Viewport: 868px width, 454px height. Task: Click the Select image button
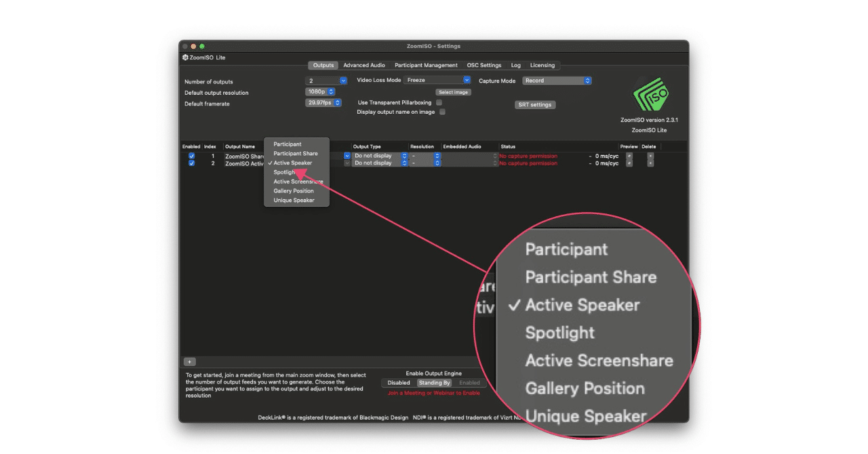[453, 91]
